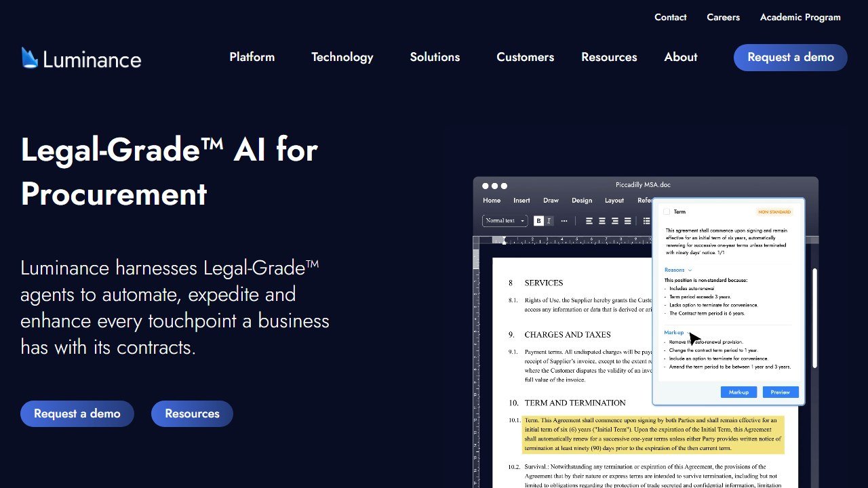Collapse the Mark-up section heading
Viewport: 868px width, 488px height.
pyautogui.click(x=677, y=333)
